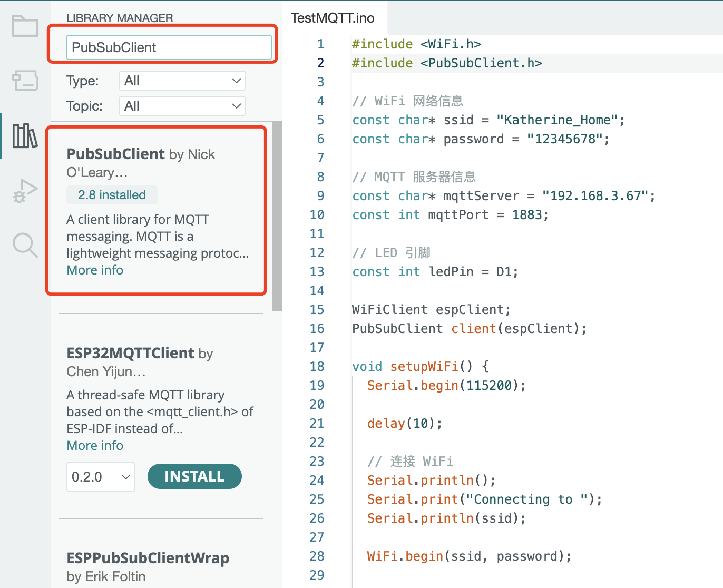Click the // WiFi 网络信息 comment line

click(x=407, y=101)
